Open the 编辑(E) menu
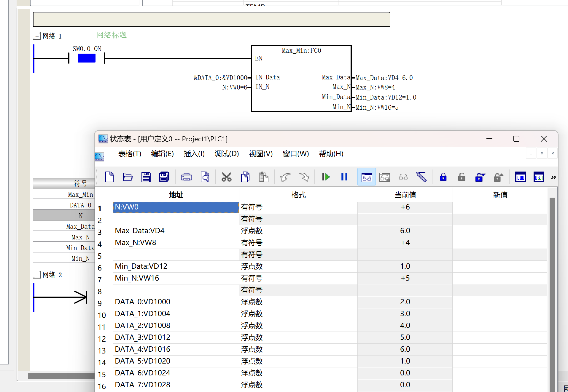568x392 pixels. (162, 154)
